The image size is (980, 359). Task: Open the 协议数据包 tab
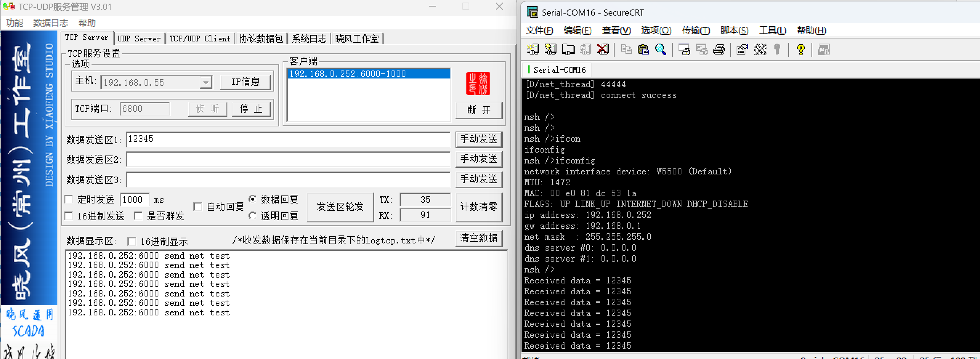point(261,39)
